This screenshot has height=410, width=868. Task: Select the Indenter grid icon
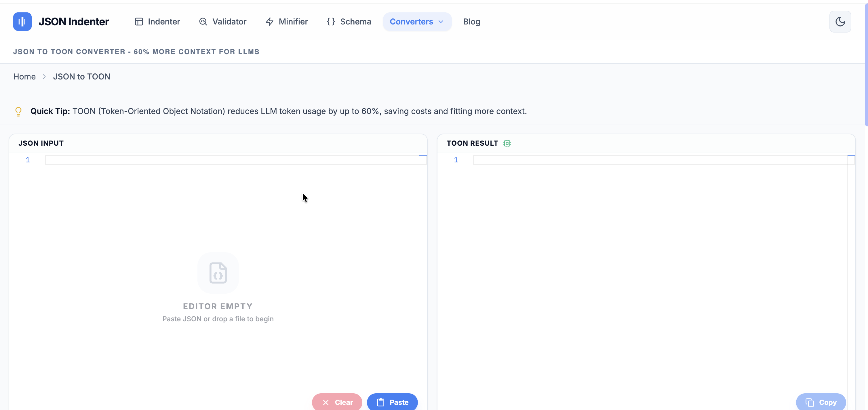pos(139,21)
